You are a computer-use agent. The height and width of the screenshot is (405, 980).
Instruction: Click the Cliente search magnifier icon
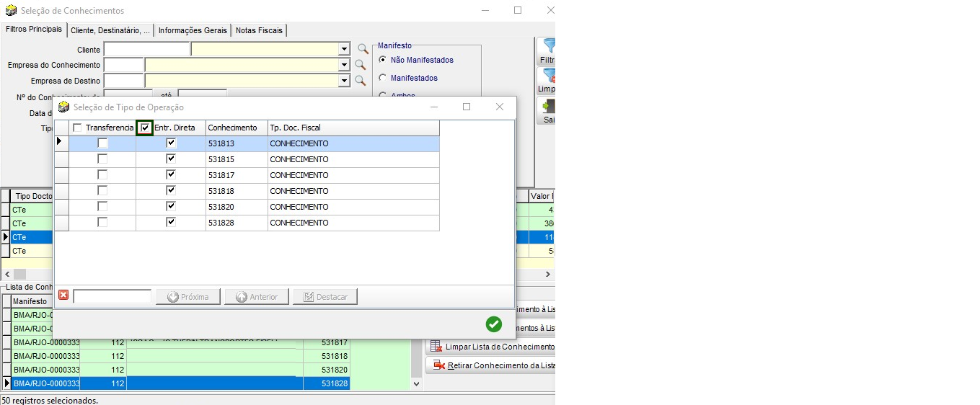pyautogui.click(x=363, y=49)
